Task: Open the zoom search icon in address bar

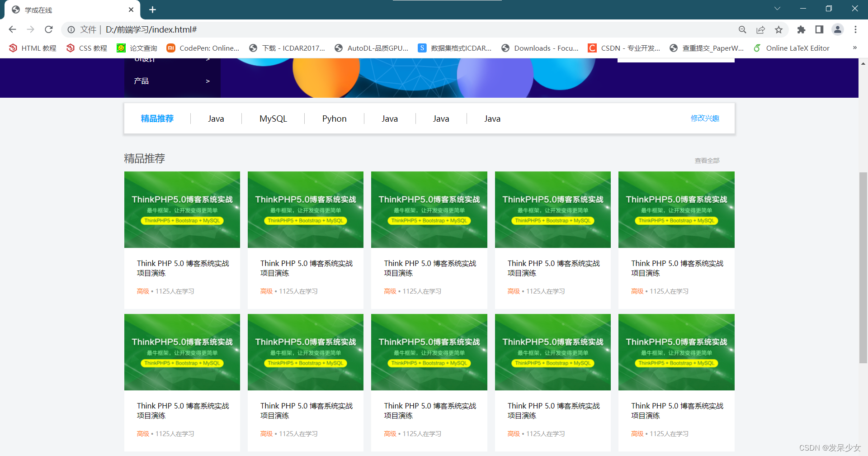Action: (742, 29)
